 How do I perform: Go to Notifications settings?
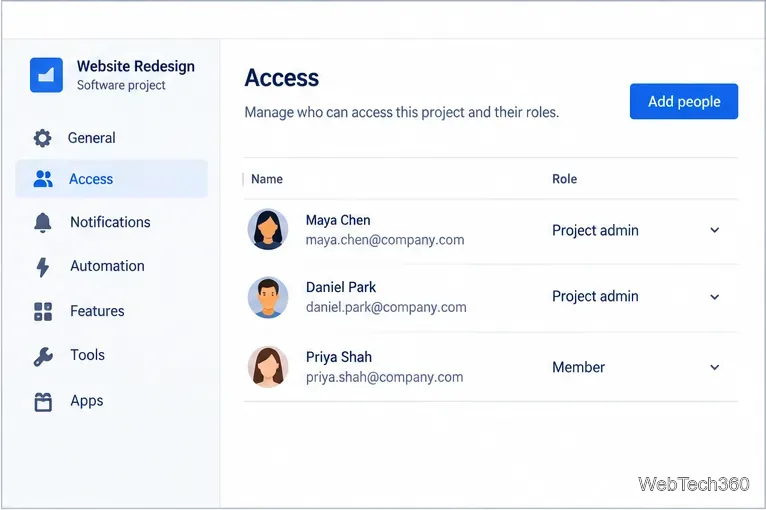click(x=111, y=222)
